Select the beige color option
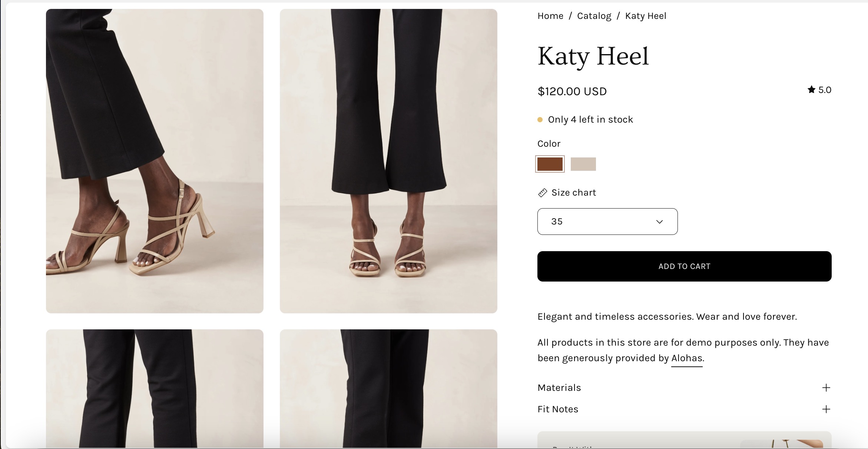 pos(583,164)
